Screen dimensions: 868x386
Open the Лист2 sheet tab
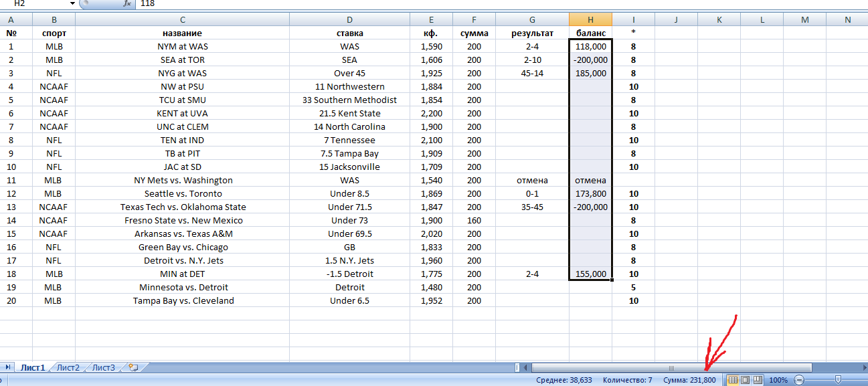click(x=68, y=367)
